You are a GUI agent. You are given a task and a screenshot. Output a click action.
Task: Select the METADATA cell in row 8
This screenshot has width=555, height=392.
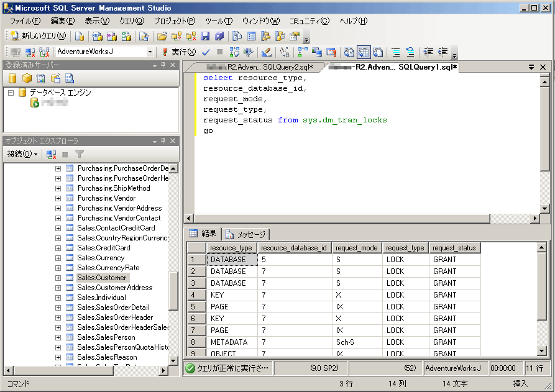[x=232, y=342]
